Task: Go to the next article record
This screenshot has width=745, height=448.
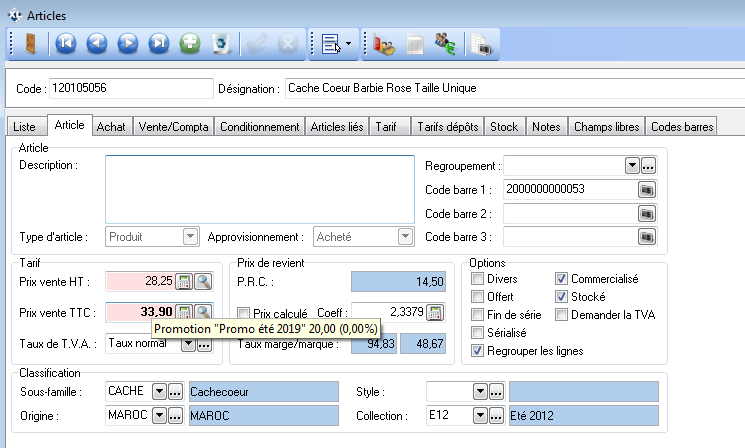Action: point(127,44)
